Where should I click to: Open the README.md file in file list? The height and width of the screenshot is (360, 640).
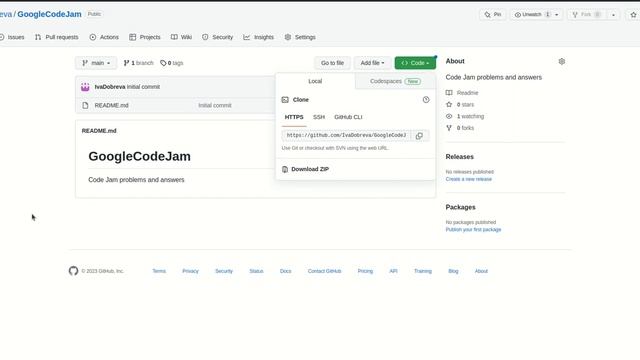pyautogui.click(x=111, y=105)
